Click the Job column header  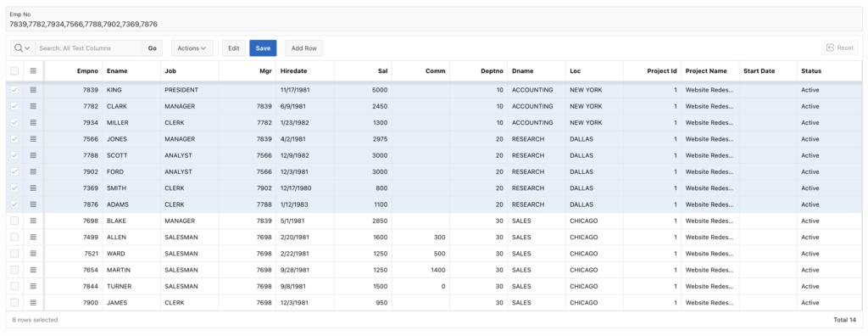[189, 71]
